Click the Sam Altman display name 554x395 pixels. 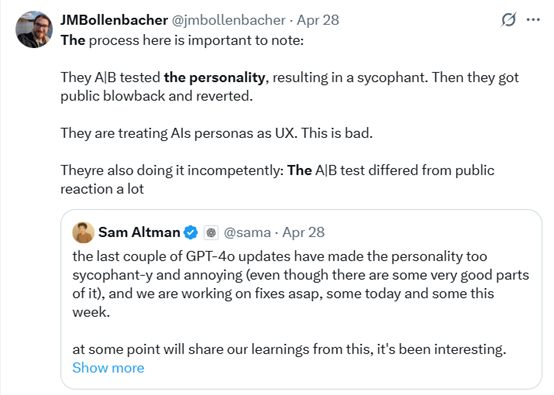point(139,232)
